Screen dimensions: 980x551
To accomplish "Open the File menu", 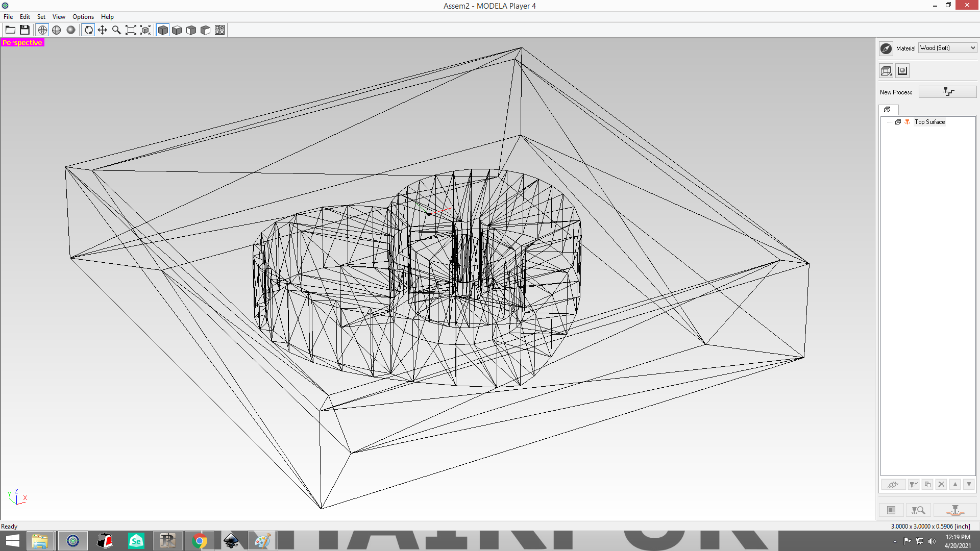I will pyautogui.click(x=8, y=17).
